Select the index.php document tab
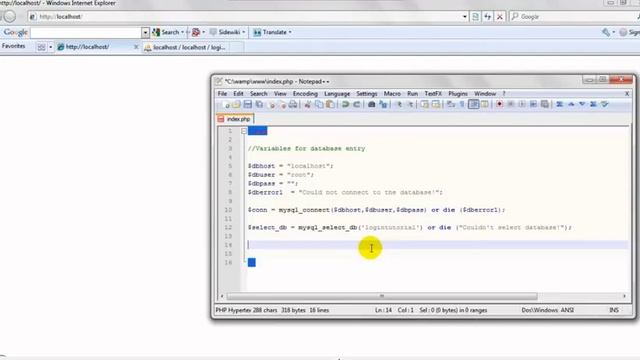This screenshot has height=360, width=640. coord(235,119)
